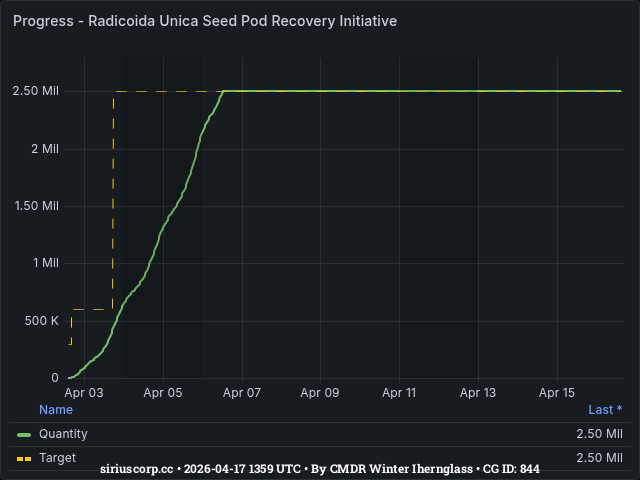The width and height of the screenshot is (640, 480).
Task: Click the yellow dashed Target color swatch
Action: click(x=24, y=459)
